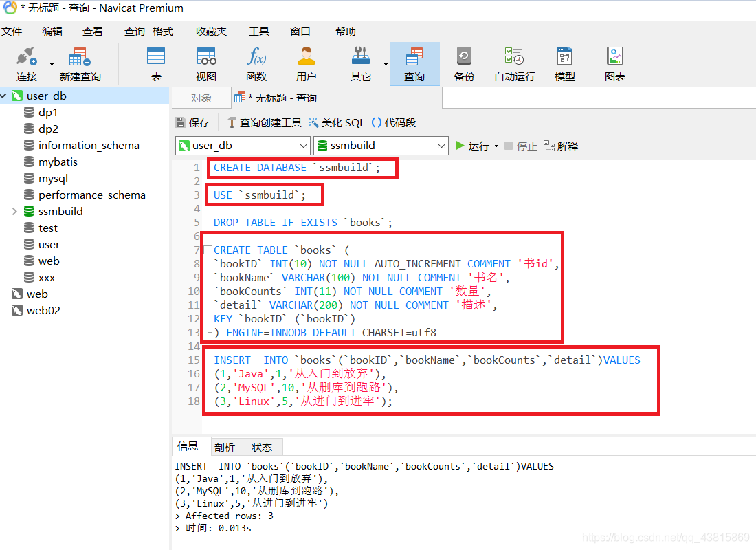Select the web02 connection
This screenshot has height=550, width=756.
(36, 310)
